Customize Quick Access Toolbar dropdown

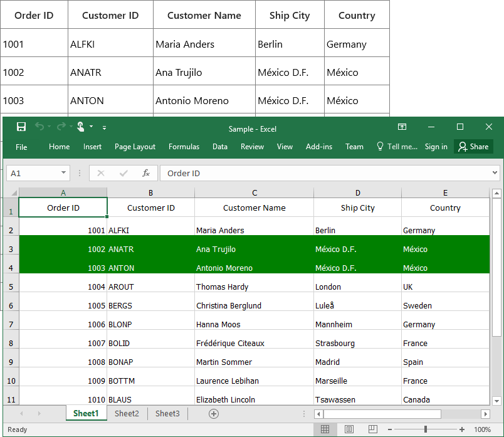tap(105, 128)
